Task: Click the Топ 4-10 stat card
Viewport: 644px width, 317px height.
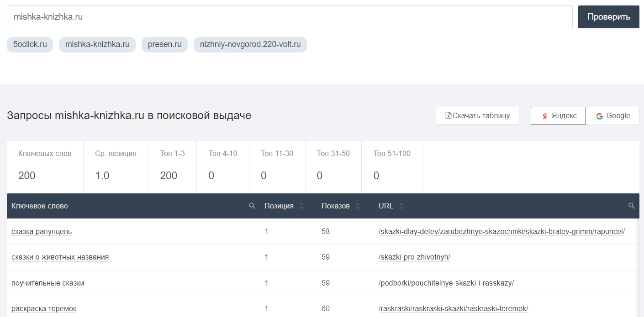Action: (x=223, y=167)
